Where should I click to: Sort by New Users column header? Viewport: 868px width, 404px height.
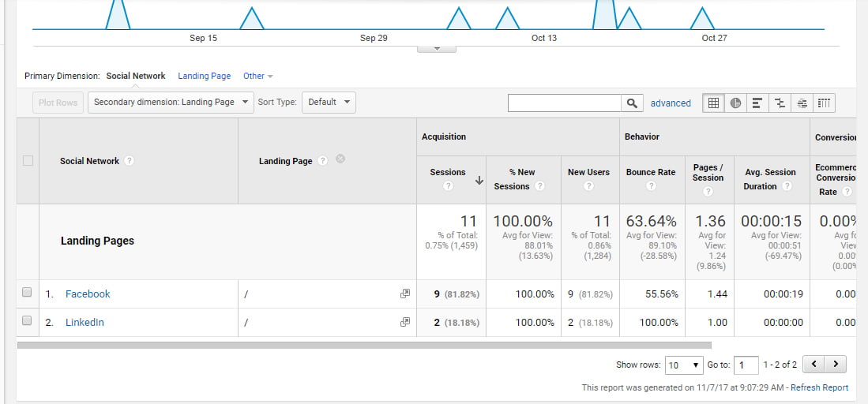588,172
